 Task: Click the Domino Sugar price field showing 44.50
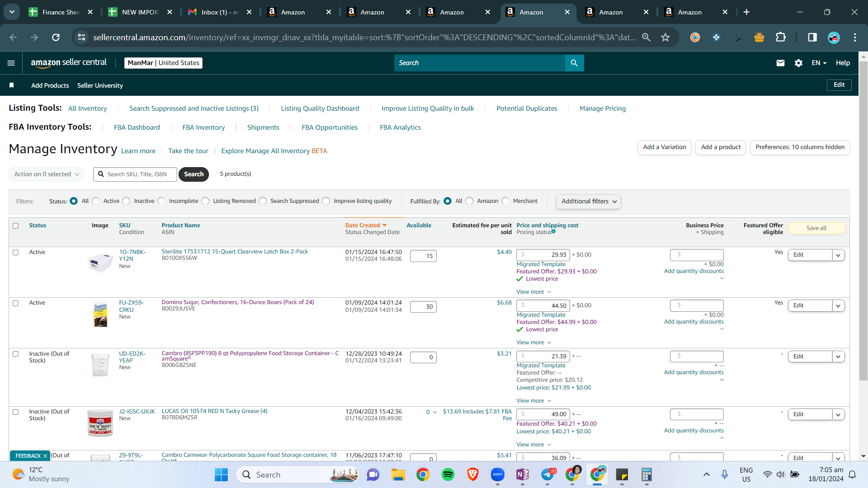543,305
